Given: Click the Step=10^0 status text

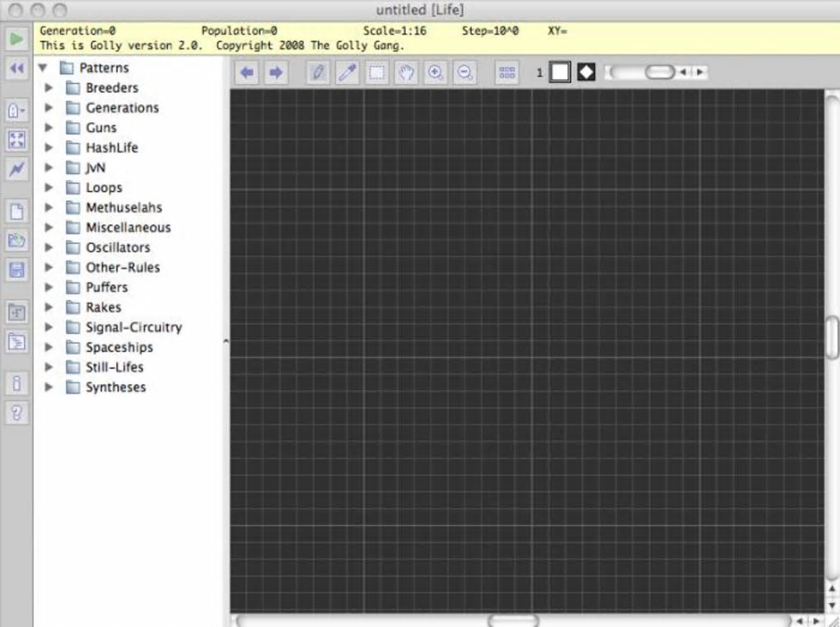Looking at the screenshot, I should pyautogui.click(x=490, y=30).
